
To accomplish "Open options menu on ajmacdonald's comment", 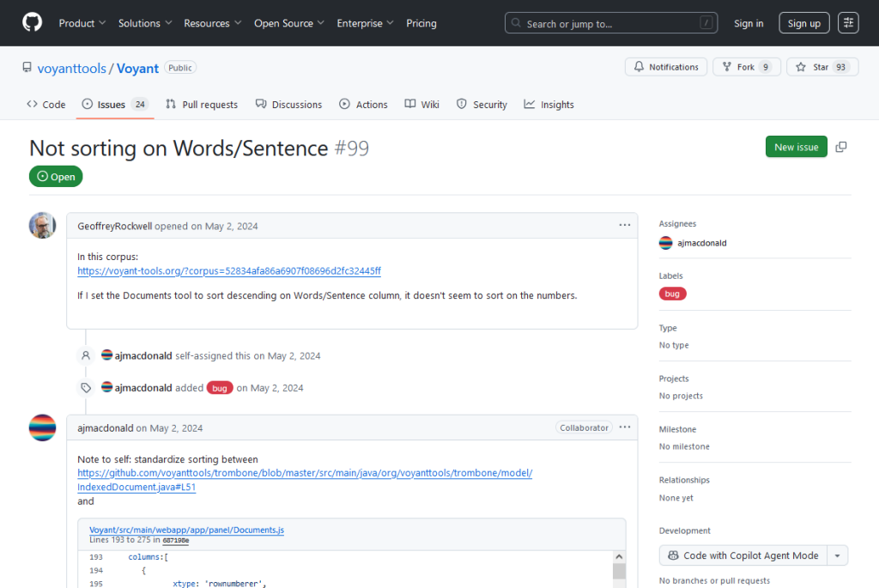I will click(x=625, y=427).
